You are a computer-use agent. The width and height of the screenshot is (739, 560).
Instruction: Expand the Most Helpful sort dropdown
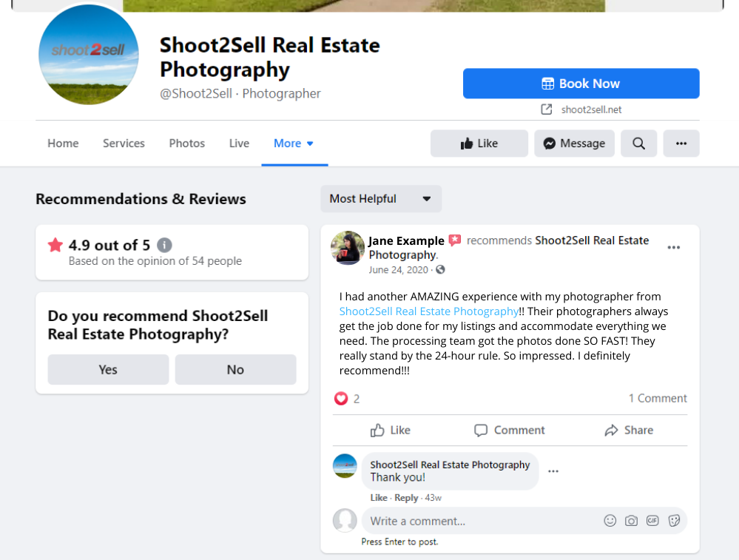[381, 198]
